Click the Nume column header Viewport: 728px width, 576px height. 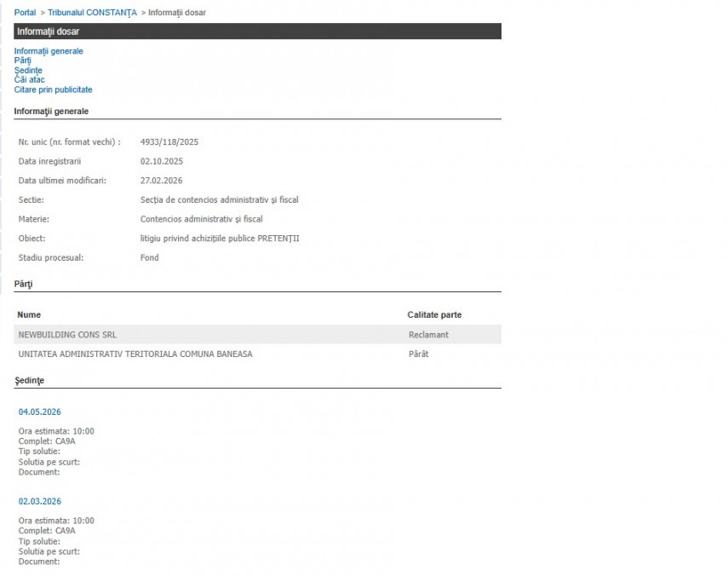pyautogui.click(x=29, y=315)
